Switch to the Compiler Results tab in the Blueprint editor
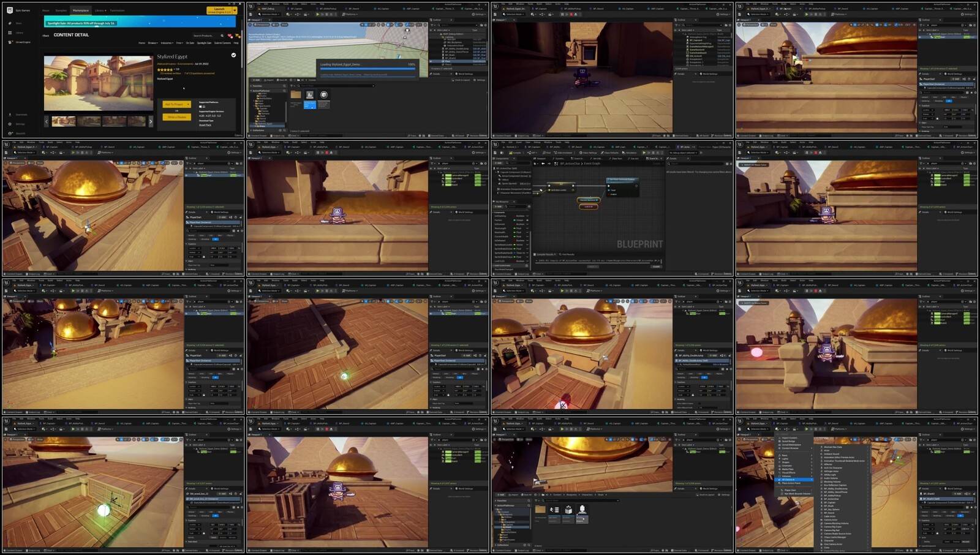The height and width of the screenshot is (555, 980). 545,254
